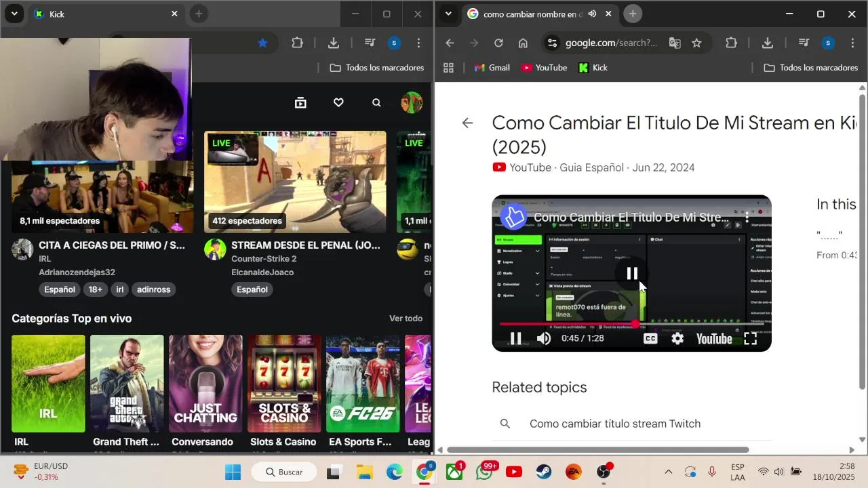Open Gmail bookmark
This screenshot has width=868, height=488.
pyautogui.click(x=492, y=68)
